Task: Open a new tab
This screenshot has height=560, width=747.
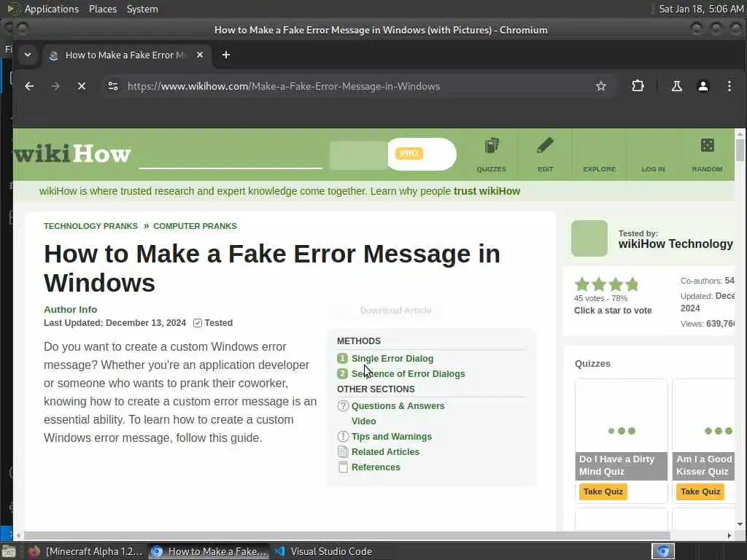Action: pyautogui.click(x=226, y=55)
